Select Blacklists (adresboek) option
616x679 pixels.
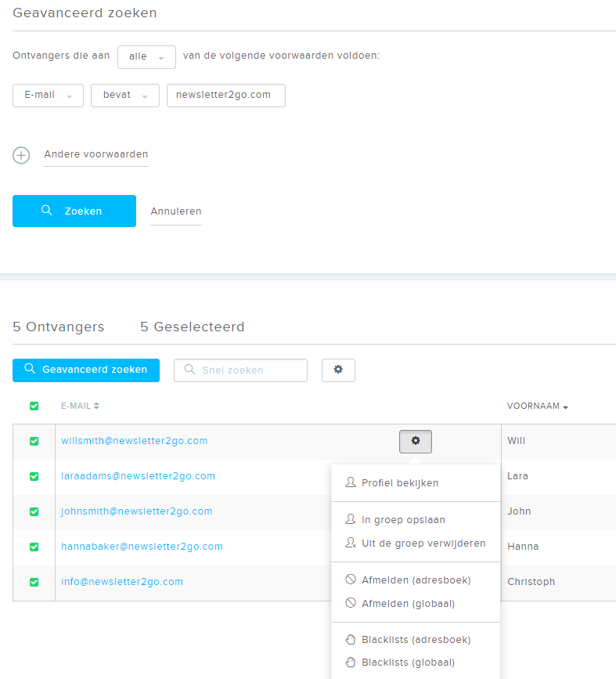(416, 640)
